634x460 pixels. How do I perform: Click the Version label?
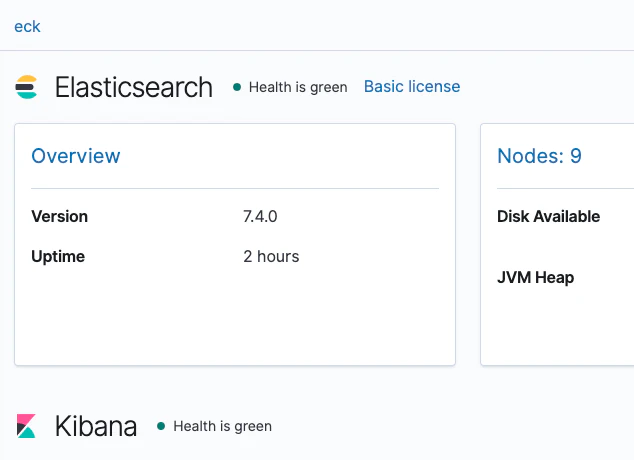[x=59, y=217]
